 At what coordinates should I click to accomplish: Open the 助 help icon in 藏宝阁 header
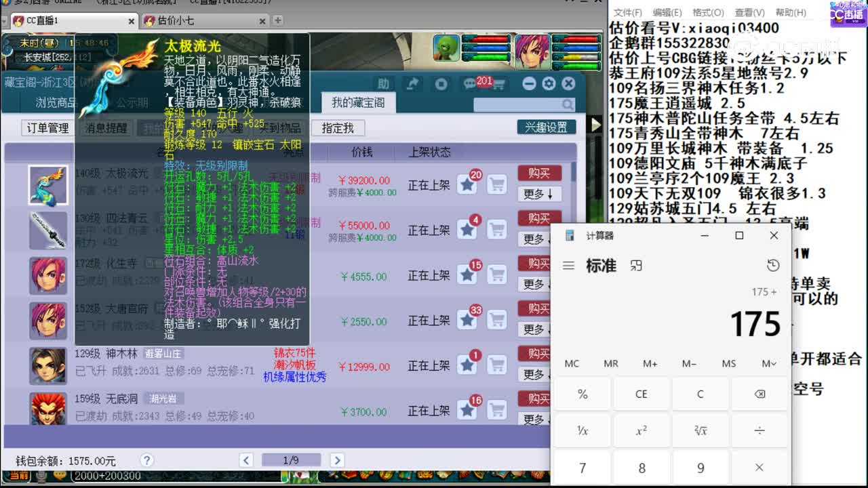tap(384, 84)
